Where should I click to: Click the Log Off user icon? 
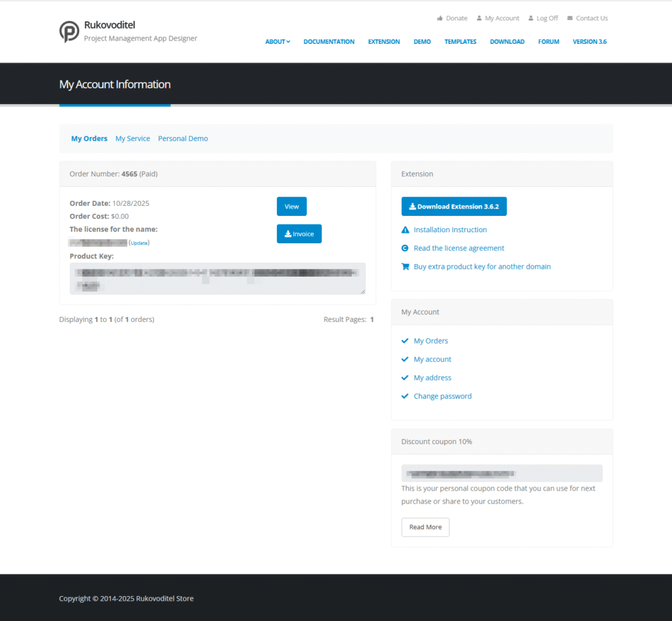(531, 18)
